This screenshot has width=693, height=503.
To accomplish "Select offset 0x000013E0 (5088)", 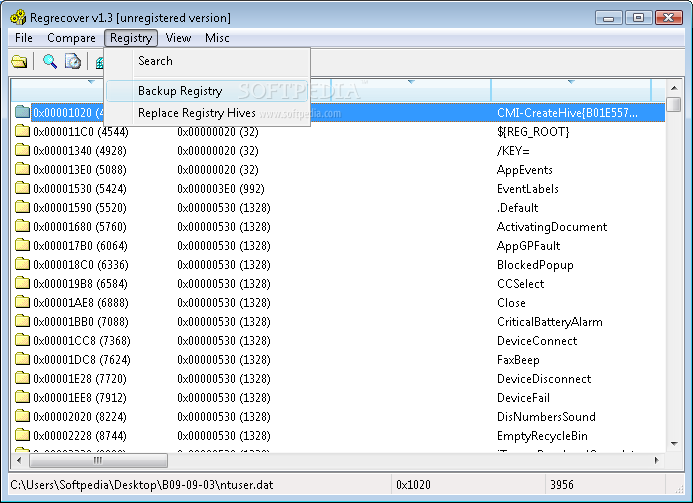I will (80, 170).
